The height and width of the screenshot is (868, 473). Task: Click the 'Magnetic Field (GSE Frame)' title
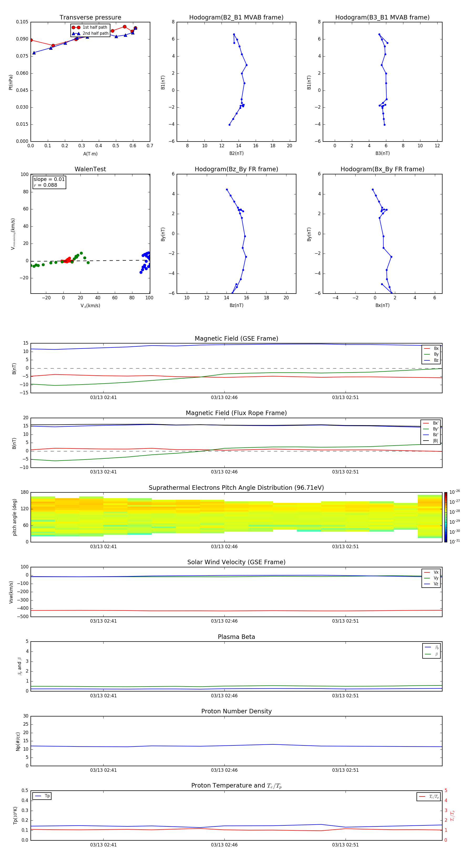236,339
